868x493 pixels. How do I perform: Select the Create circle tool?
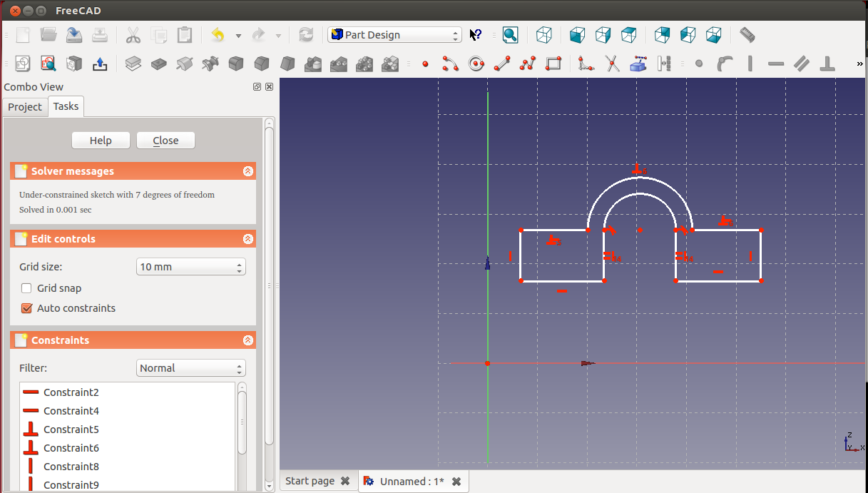(x=476, y=64)
